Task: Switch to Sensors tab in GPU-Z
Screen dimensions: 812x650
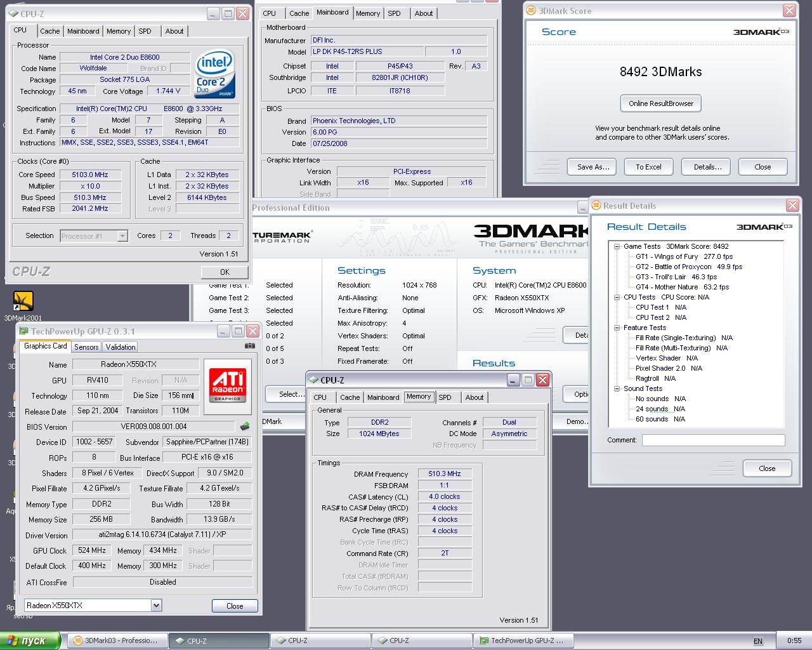Action: coord(86,347)
